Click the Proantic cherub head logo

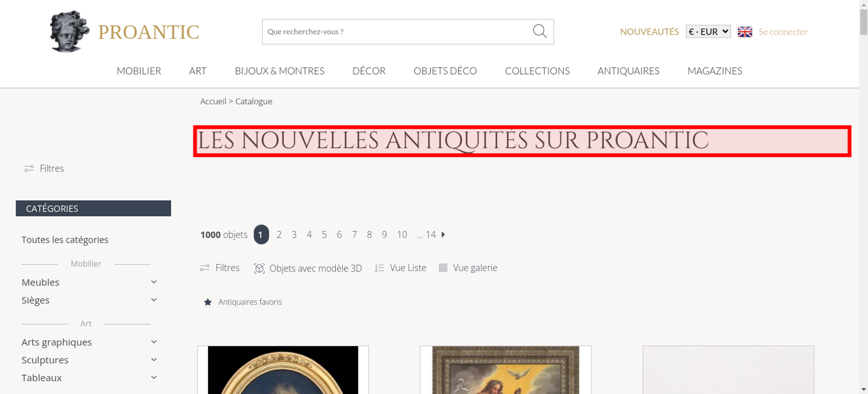pos(69,31)
